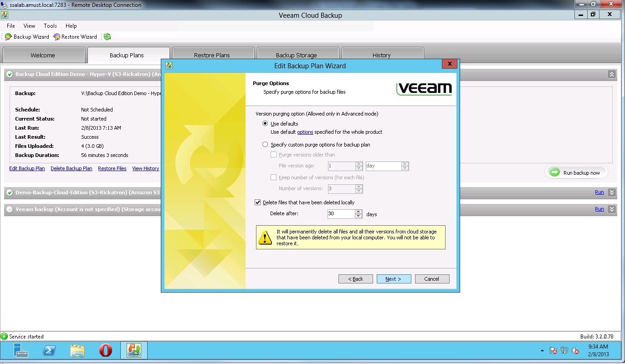Viewport: 625px width, 364px height.
Task: Click the Delete Backup Plan link
Action: tap(72, 168)
